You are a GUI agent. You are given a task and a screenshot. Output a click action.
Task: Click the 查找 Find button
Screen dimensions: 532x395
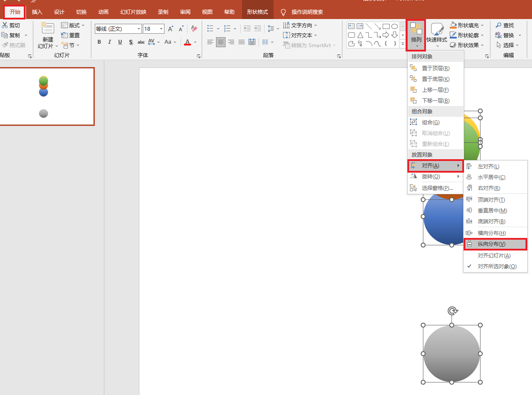[505, 26]
